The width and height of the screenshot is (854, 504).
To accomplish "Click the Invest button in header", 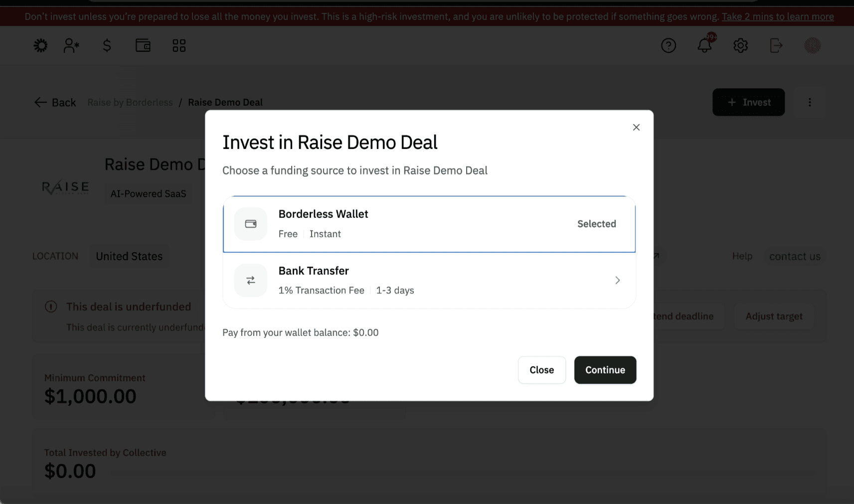I will (x=749, y=102).
